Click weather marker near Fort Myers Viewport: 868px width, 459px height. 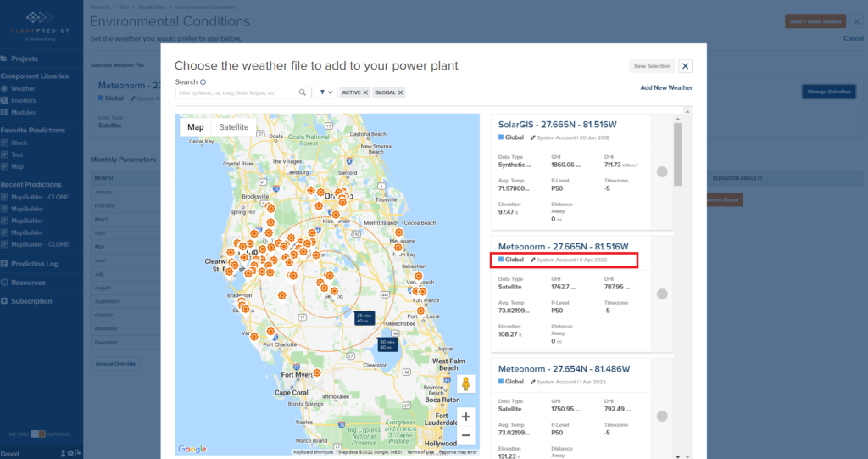[x=317, y=372]
